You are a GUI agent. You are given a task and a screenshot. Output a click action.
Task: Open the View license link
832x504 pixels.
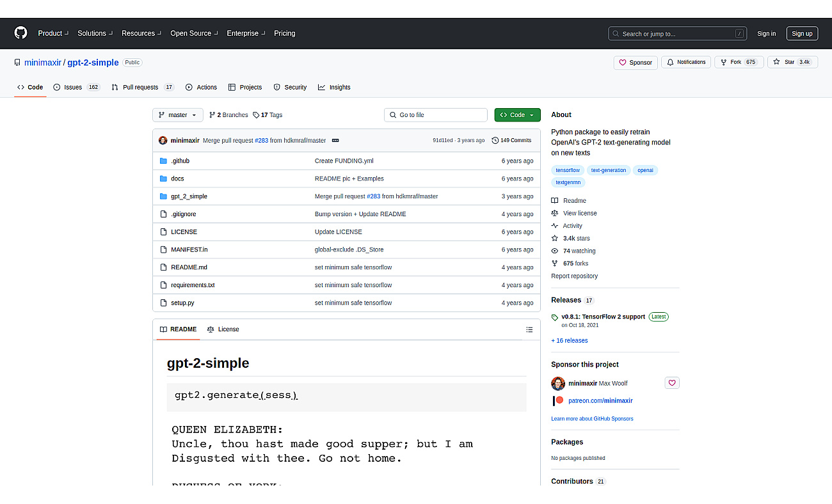pyautogui.click(x=574, y=213)
